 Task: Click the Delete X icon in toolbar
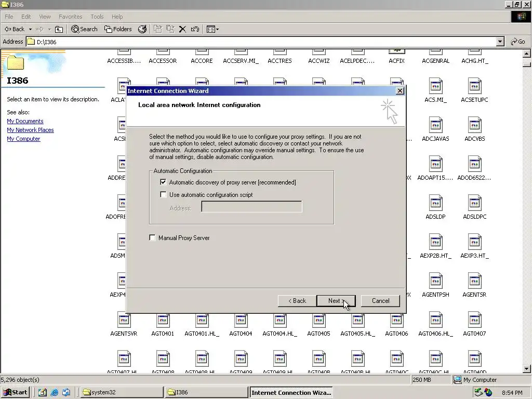[x=182, y=29]
